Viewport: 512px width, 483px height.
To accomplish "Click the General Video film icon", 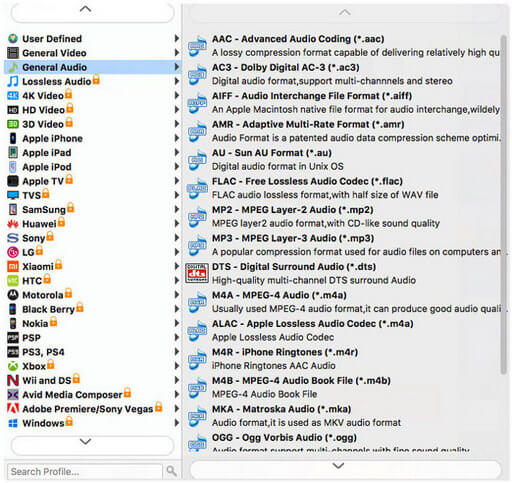I will 13,53.
